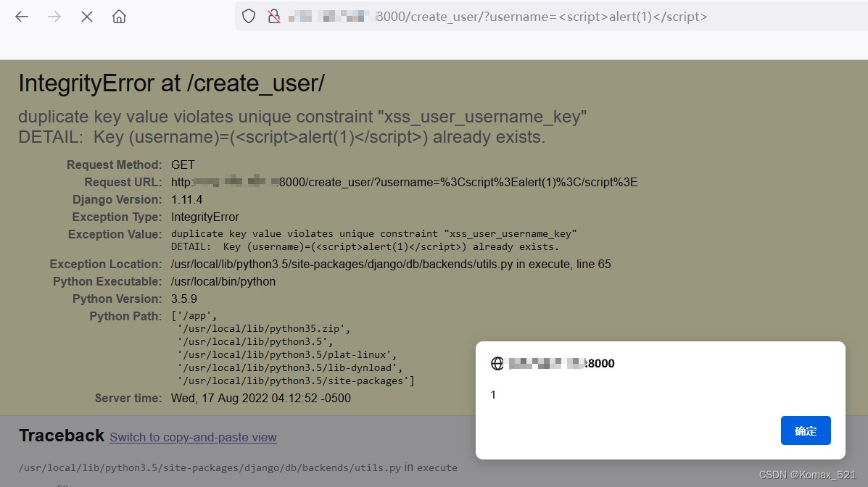Image resolution: width=868 pixels, height=487 pixels.
Task: Click the '/usr/local/lib/python3.5/plat-linux' path entry
Action: click(286, 354)
